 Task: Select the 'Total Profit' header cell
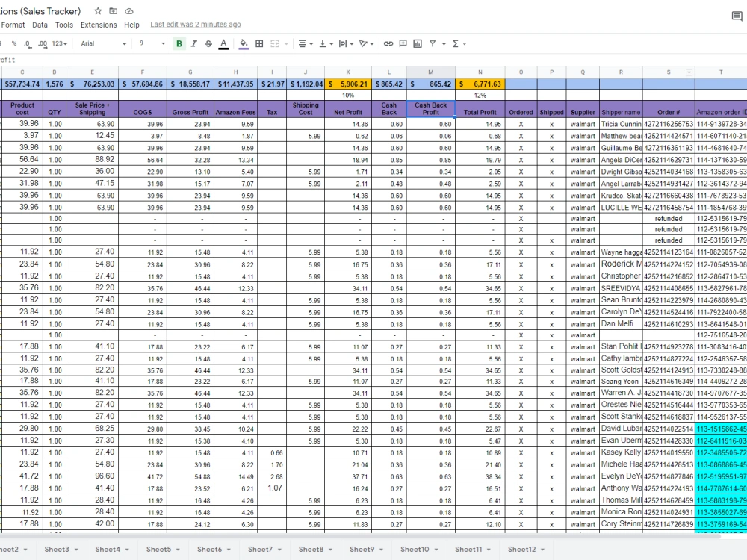click(x=480, y=108)
